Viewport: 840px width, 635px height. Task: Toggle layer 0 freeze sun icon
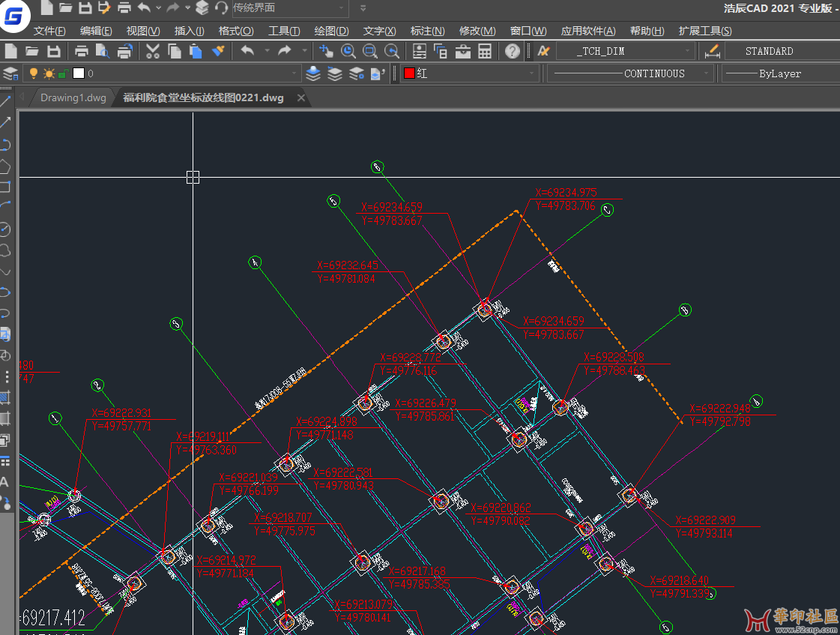click(49, 73)
